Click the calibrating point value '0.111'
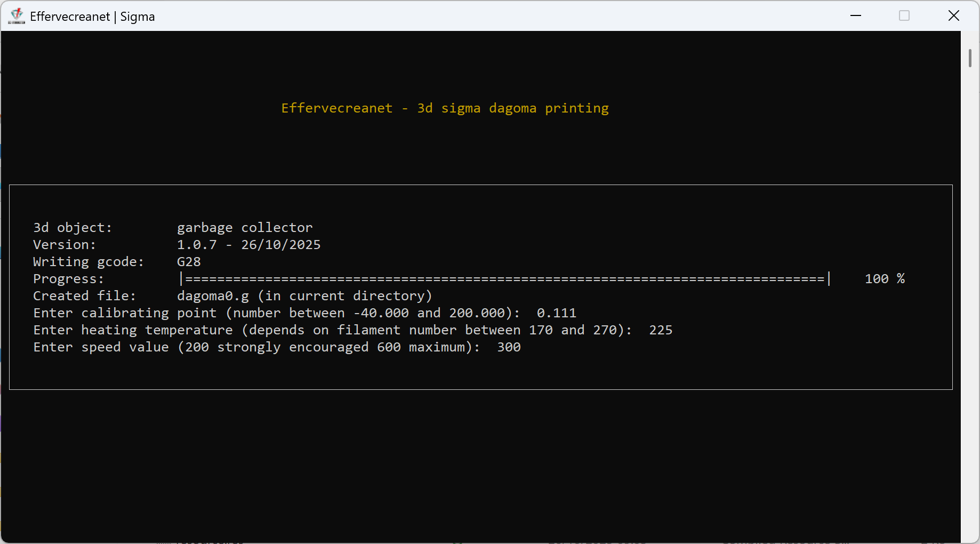Viewport: 980px width, 544px height. (556, 313)
